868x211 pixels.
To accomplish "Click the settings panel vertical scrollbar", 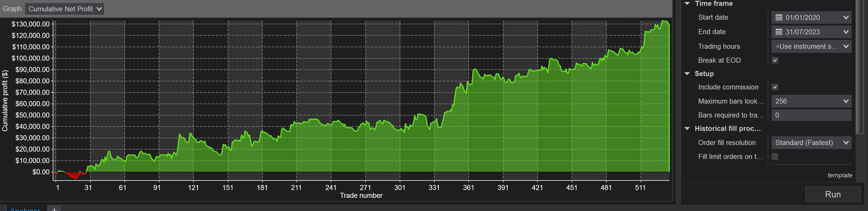I will click(x=860, y=67).
